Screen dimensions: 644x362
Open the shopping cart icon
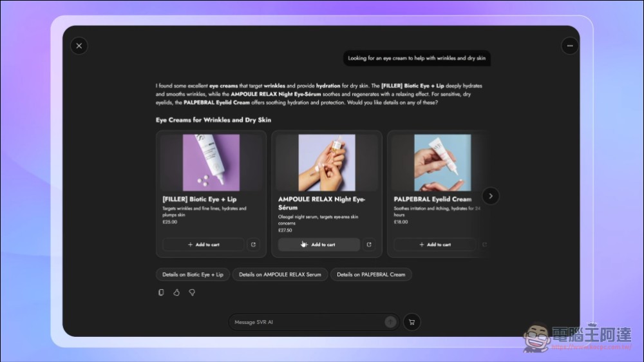412,322
